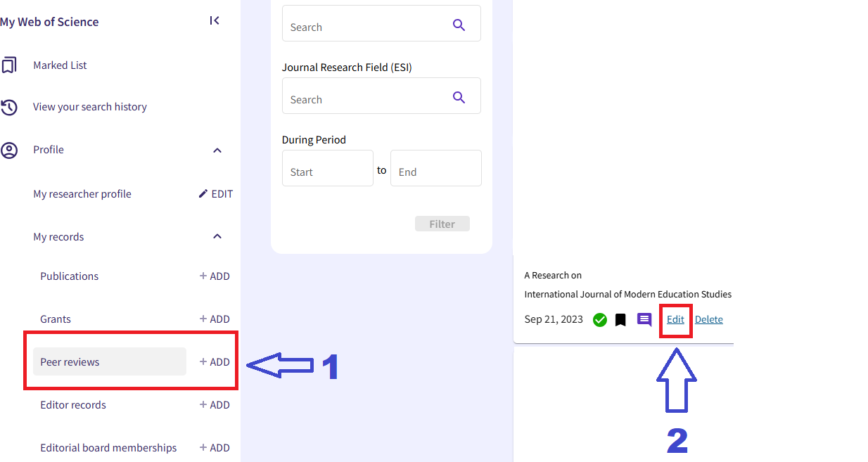
Task: Collapse the My Web of Science sidebar
Action: [x=215, y=21]
